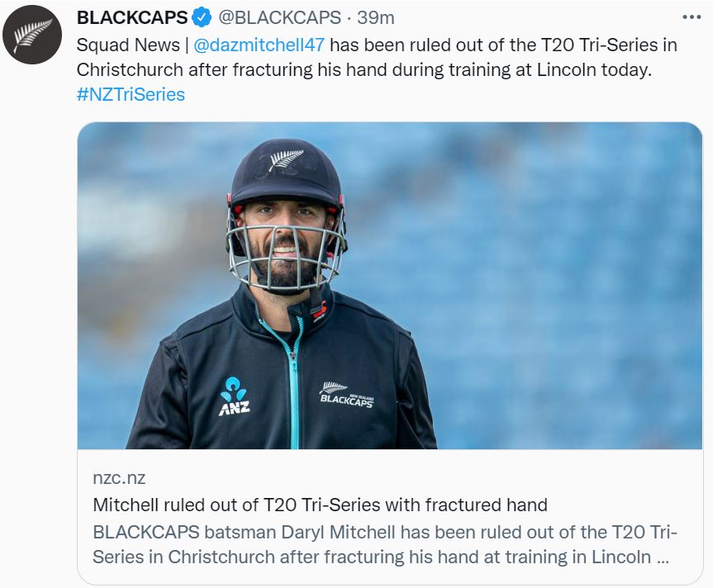Click the tweet text body
This screenshot has width=713, height=588.
tap(377, 69)
